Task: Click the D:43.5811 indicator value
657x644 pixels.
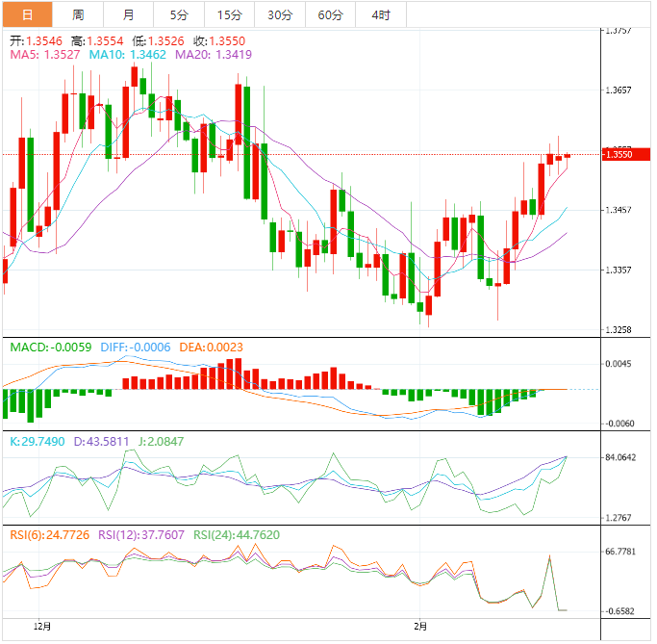Action: click(x=101, y=442)
